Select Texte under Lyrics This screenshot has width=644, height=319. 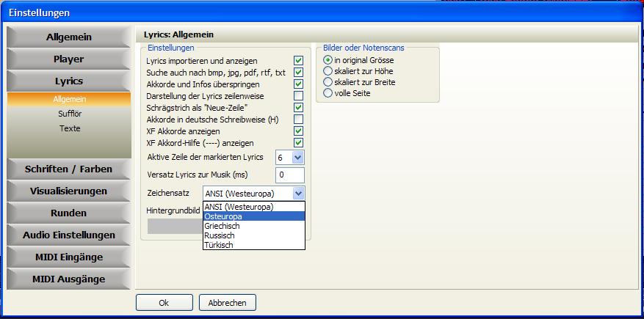[69, 128]
